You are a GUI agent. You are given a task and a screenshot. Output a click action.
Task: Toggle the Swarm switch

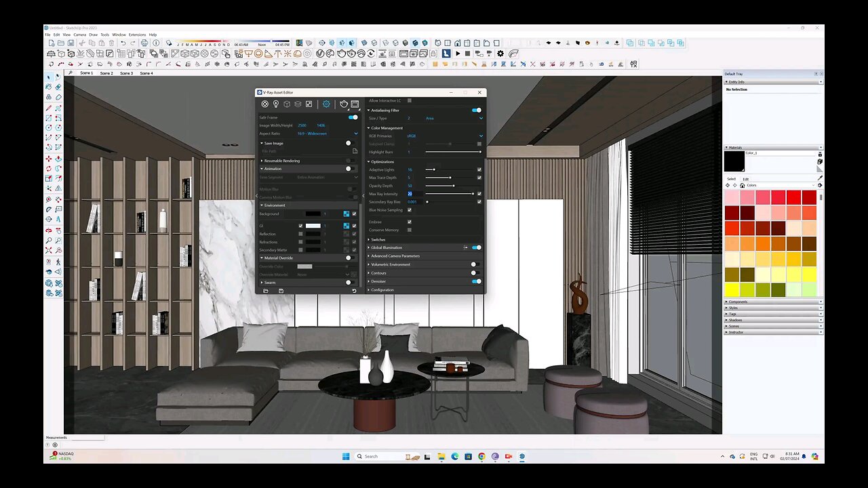(x=350, y=282)
